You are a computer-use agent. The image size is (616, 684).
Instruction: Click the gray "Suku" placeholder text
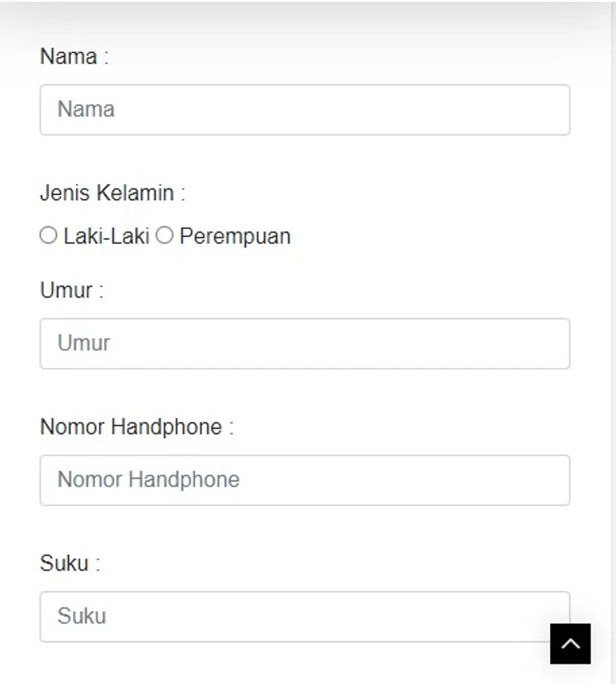click(x=81, y=616)
